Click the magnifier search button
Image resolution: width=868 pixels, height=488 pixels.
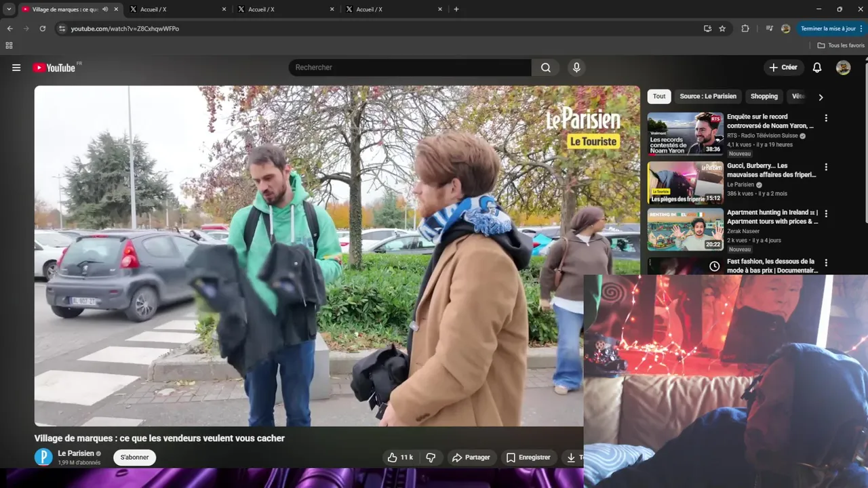[545, 67]
